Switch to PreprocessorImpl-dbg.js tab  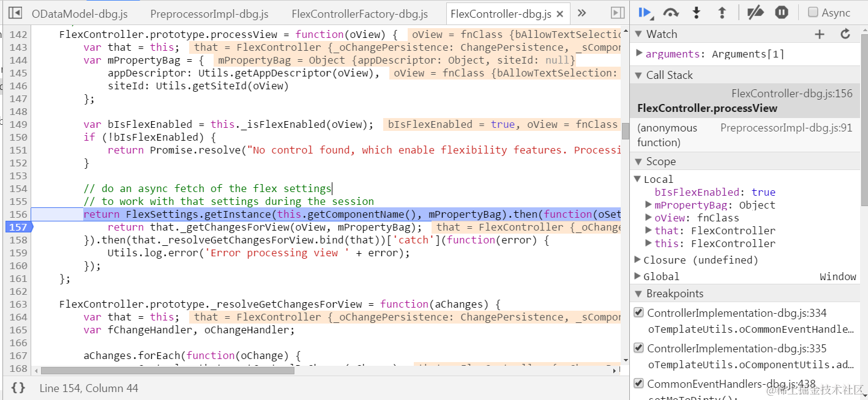coord(209,13)
